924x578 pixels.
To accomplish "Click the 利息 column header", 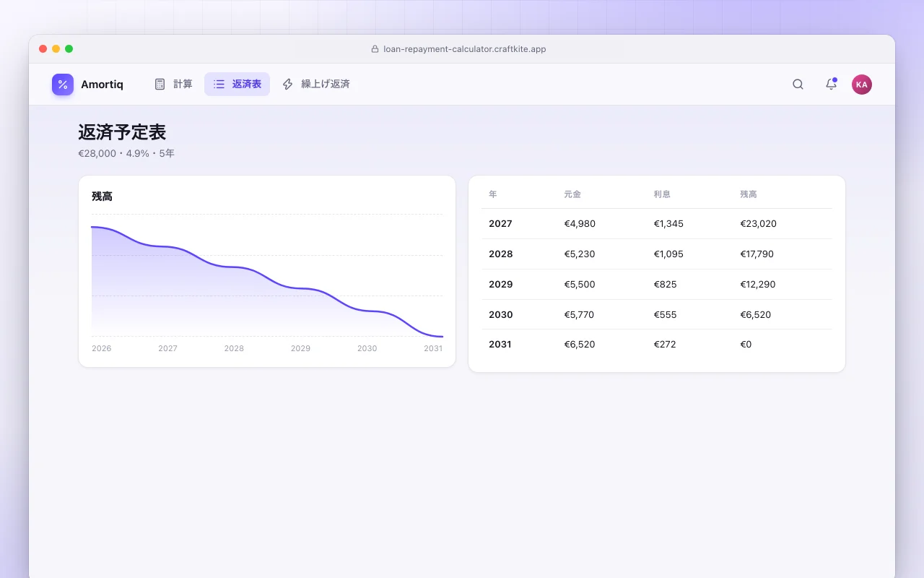I will click(662, 194).
